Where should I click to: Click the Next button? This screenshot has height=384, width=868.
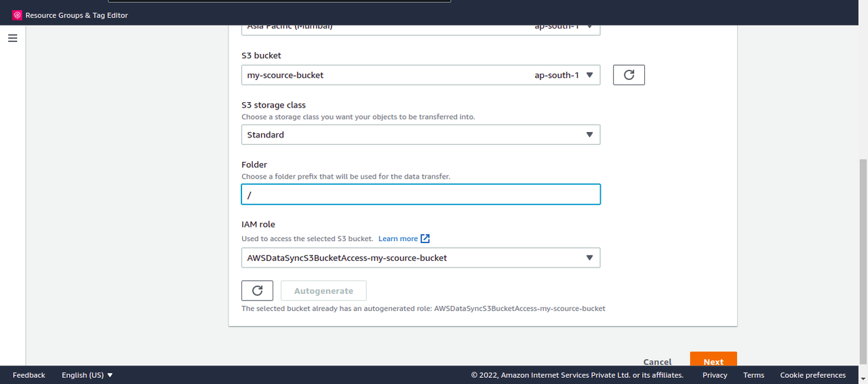coord(713,360)
